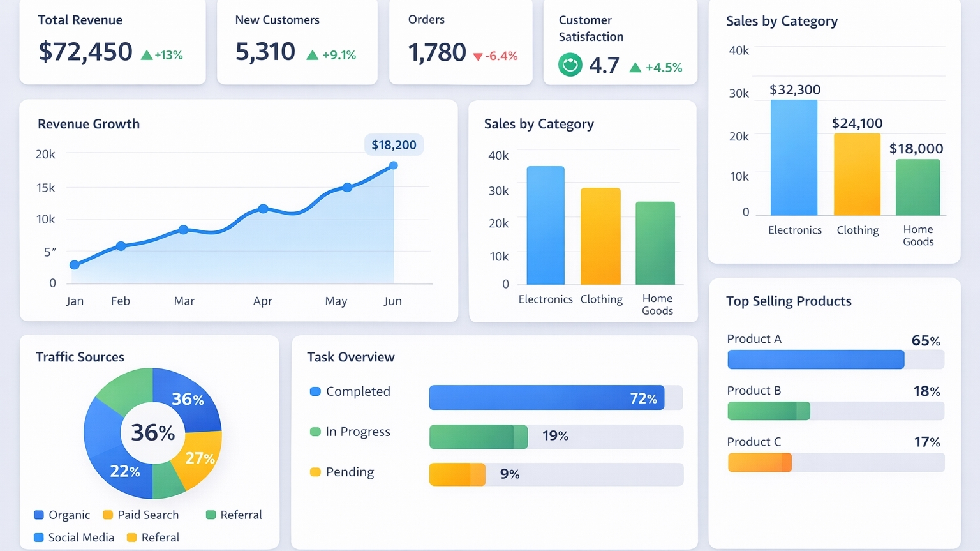This screenshot has height=551, width=980.
Task: Click the Clothing bar in the middle Sales chart
Action: click(600, 236)
